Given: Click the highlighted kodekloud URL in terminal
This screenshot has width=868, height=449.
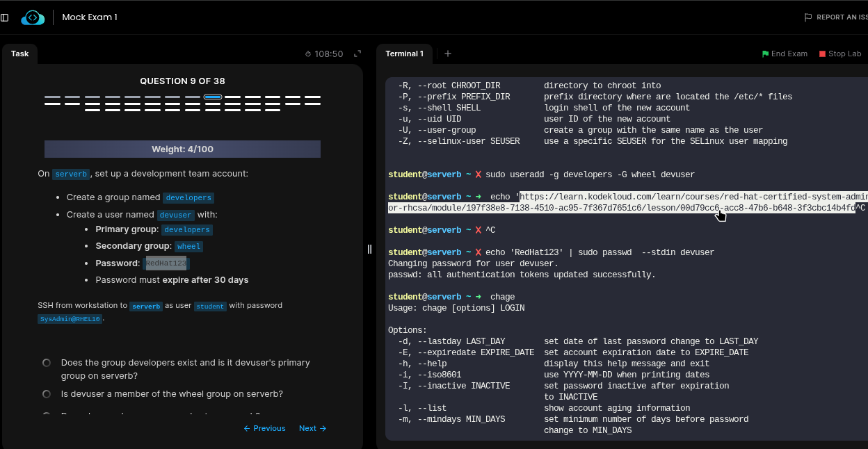Looking at the screenshot, I should click(627, 202).
